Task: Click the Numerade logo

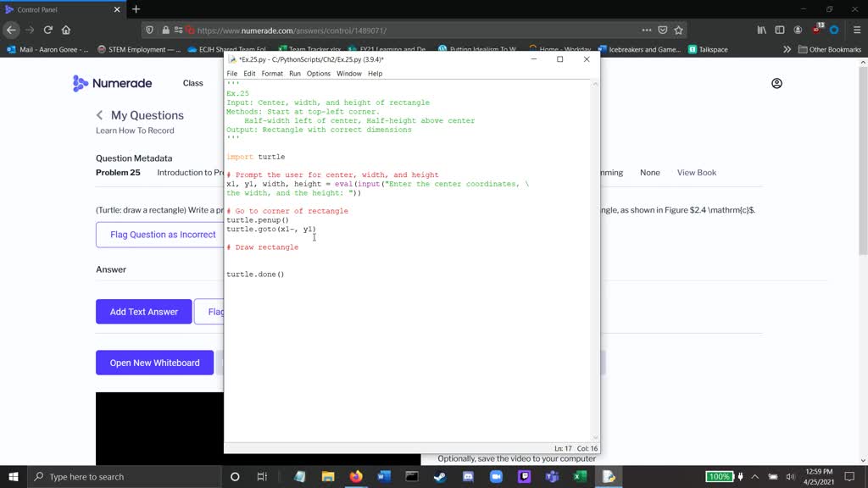Action: (113, 83)
